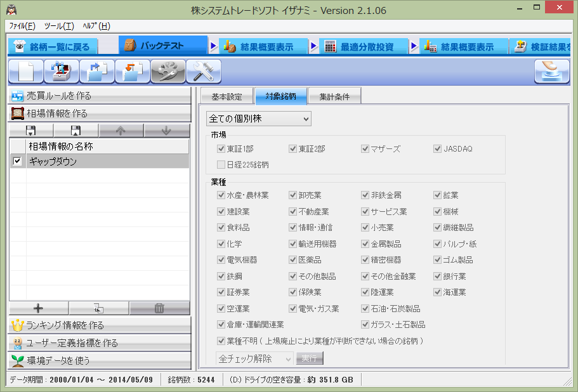
Task: Toggle the 不動産業 checkbox
Action: (293, 211)
